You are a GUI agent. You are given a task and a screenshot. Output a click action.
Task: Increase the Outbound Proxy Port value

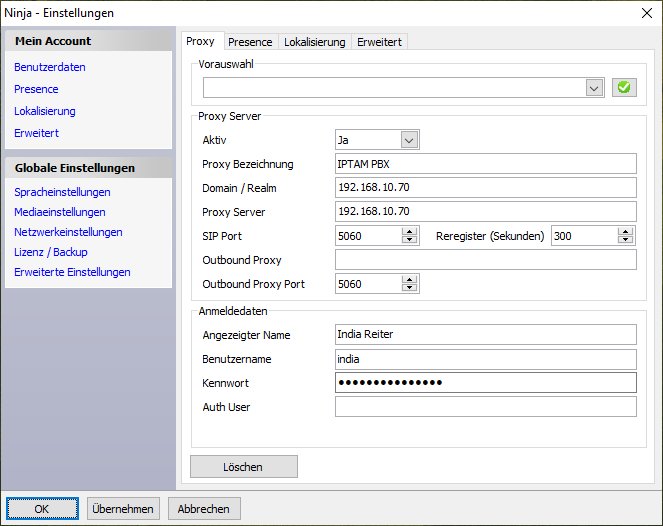coord(409,279)
